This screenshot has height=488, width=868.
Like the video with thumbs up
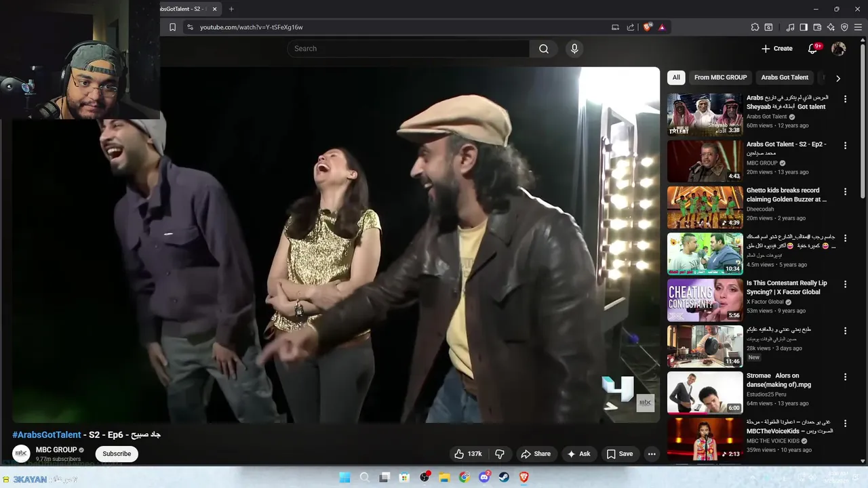click(468, 454)
